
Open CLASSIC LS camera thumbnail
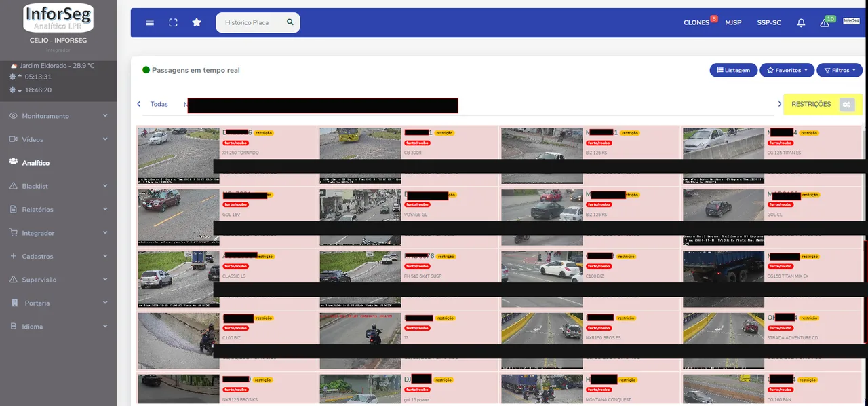tap(178, 279)
